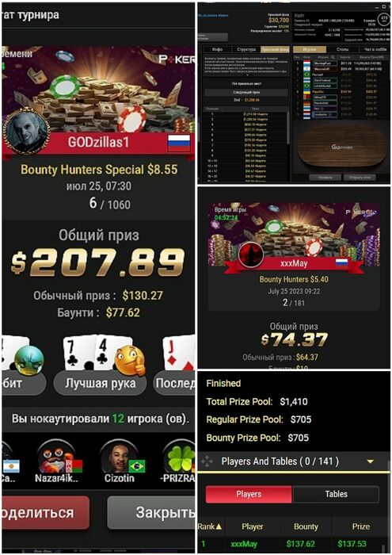Open the Столы tab in lobby
The height and width of the screenshot is (555, 392).
click(342, 49)
